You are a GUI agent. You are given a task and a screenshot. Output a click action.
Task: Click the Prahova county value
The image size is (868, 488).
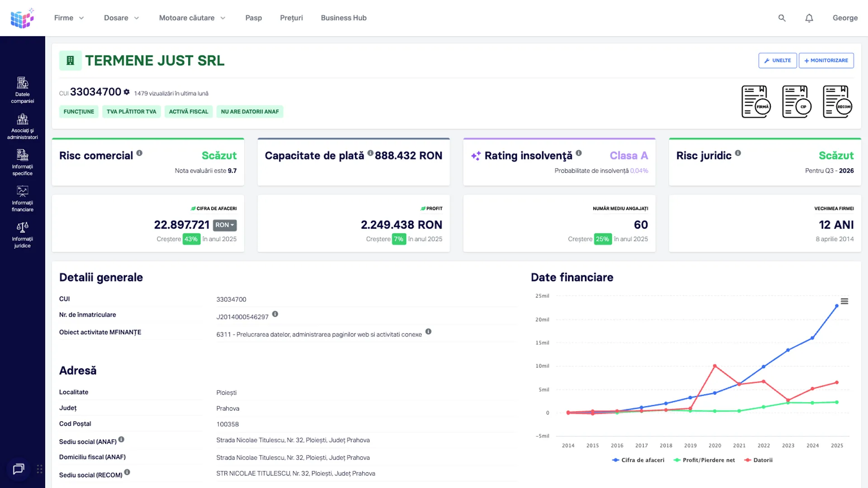click(x=228, y=408)
